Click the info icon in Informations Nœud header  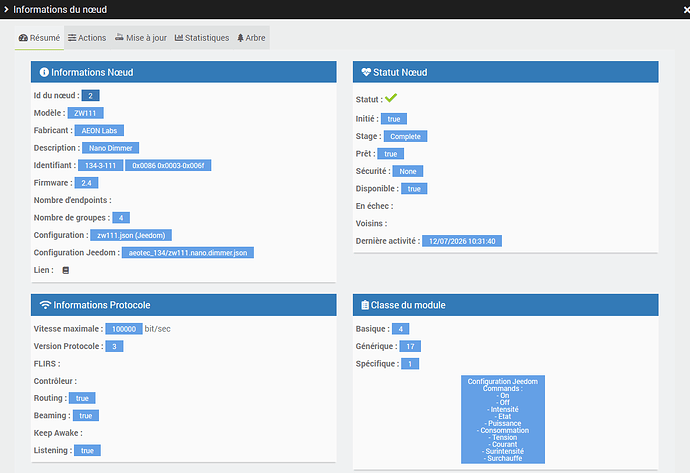click(x=44, y=72)
